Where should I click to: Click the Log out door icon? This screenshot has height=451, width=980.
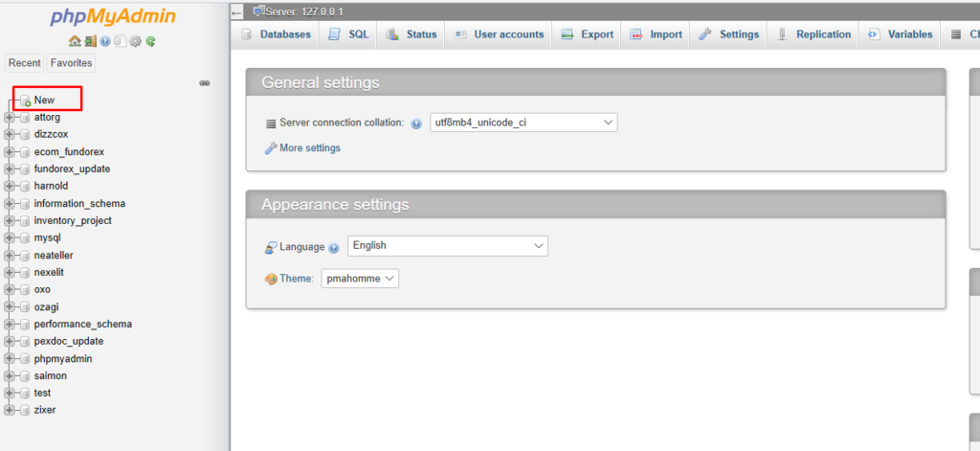(x=90, y=40)
